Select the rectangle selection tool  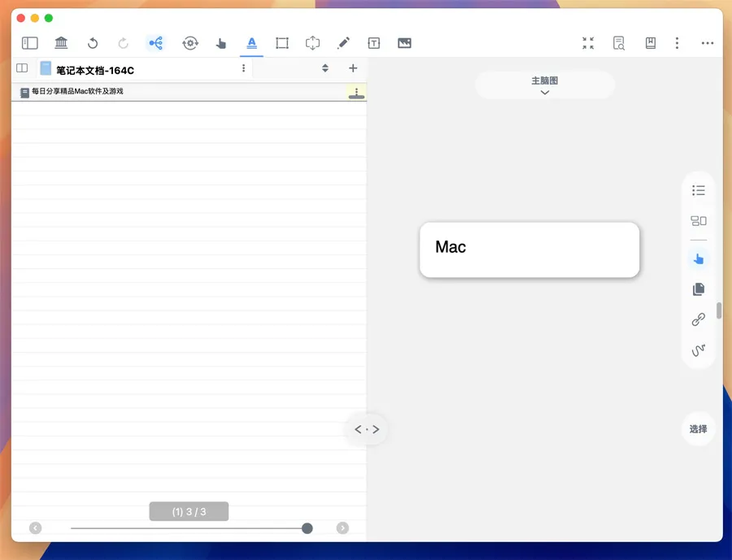[x=282, y=43]
